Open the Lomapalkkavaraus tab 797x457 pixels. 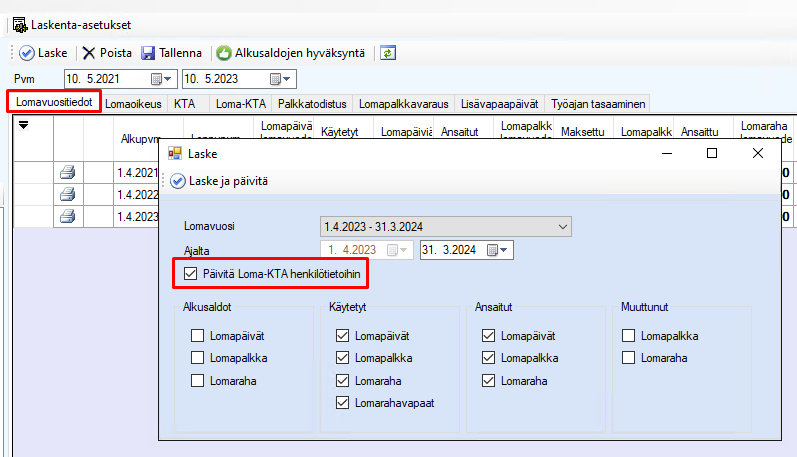(403, 103)
